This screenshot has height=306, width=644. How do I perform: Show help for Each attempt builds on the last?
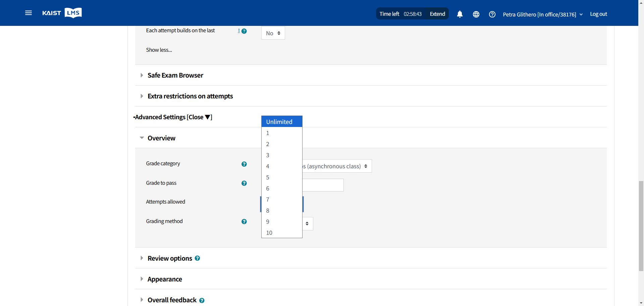[x=244, y=31]
